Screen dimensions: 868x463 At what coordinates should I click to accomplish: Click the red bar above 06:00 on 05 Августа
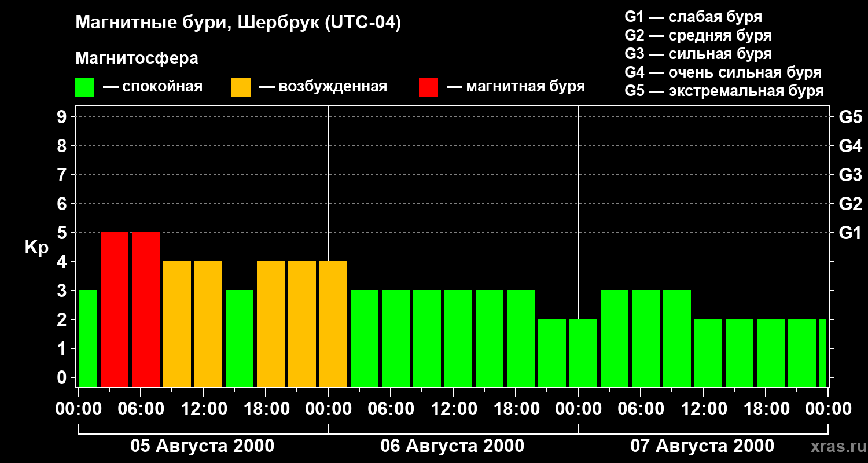[x=146, y=309]
